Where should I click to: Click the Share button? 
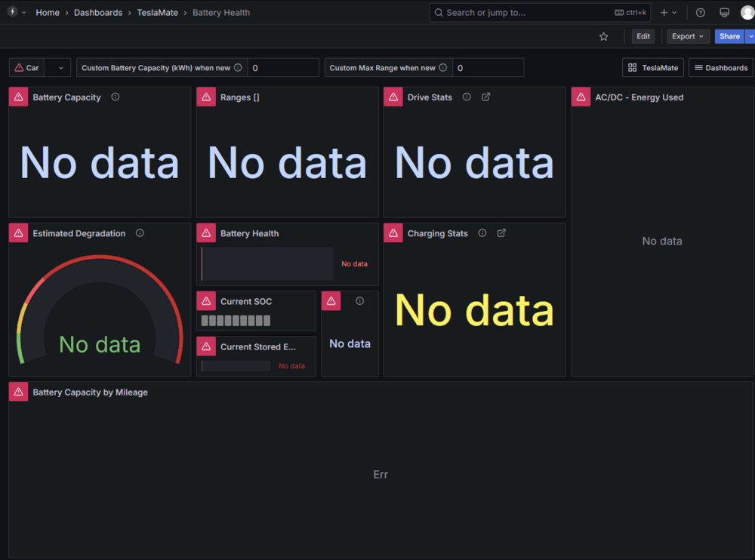(729, 36)
